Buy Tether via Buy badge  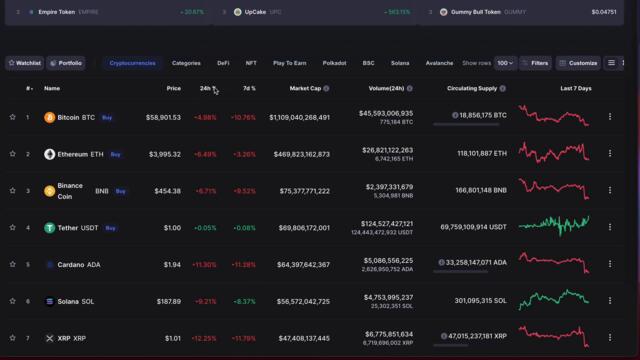[x=110, y=228]
